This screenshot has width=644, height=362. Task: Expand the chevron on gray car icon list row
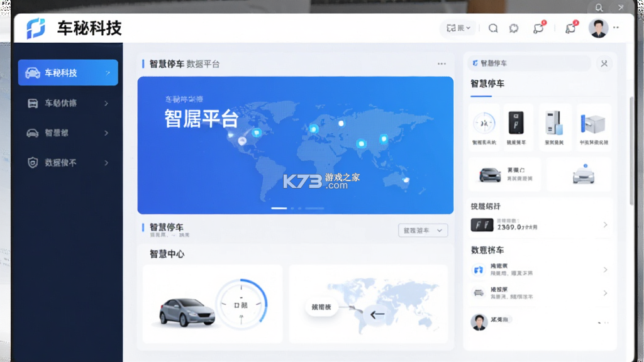[605, 293]
